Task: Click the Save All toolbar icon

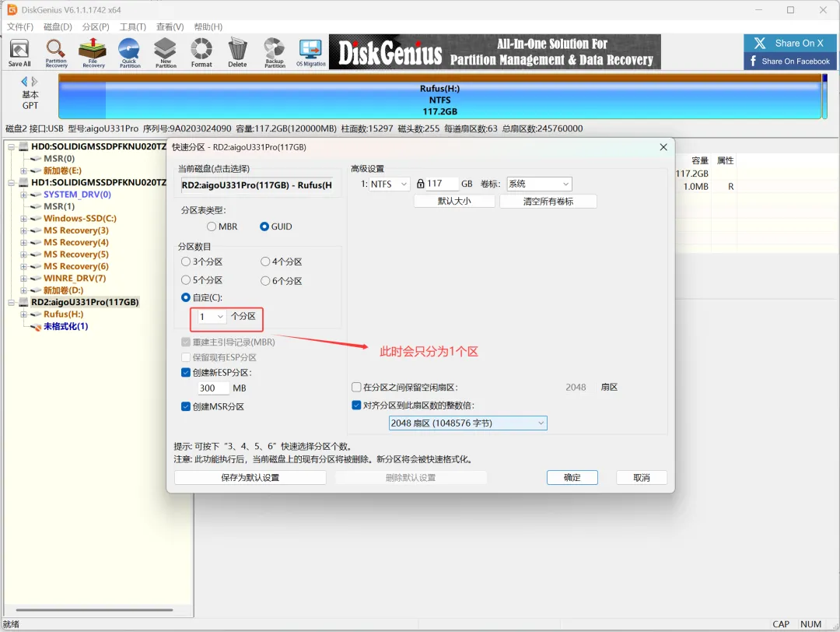Action: 19,52
